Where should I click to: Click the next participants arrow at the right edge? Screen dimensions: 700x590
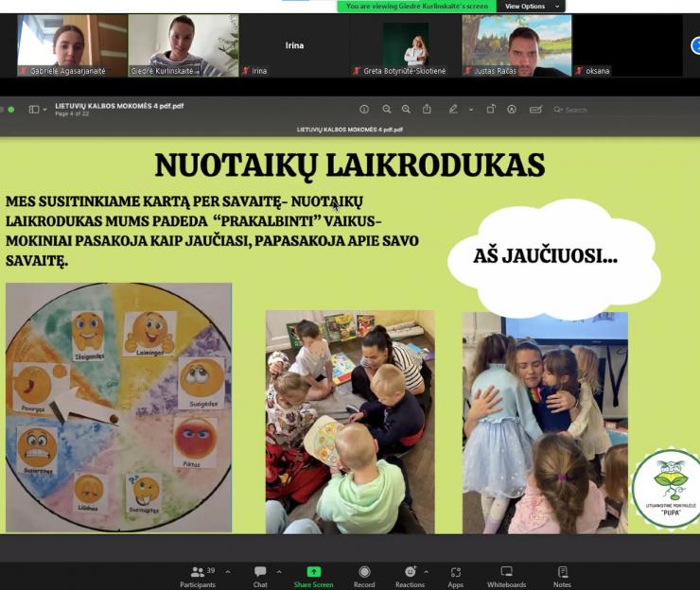[695, 45]
